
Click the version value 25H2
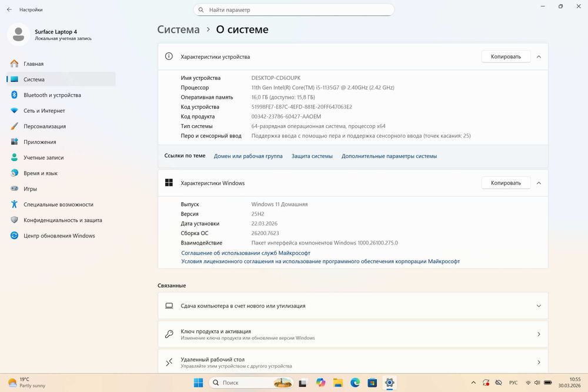click(258, 214)
